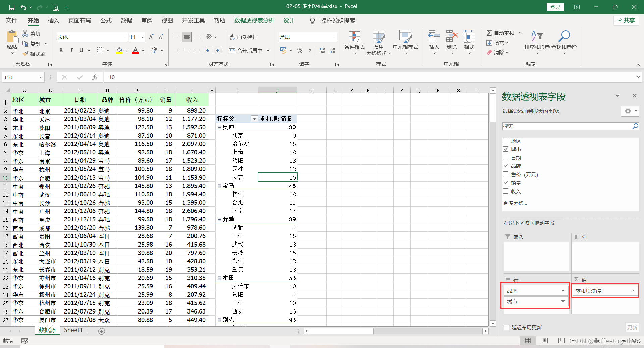The image size is (644, 348).
Task: Click the 共享 share button
Action: tap(626, 21)
